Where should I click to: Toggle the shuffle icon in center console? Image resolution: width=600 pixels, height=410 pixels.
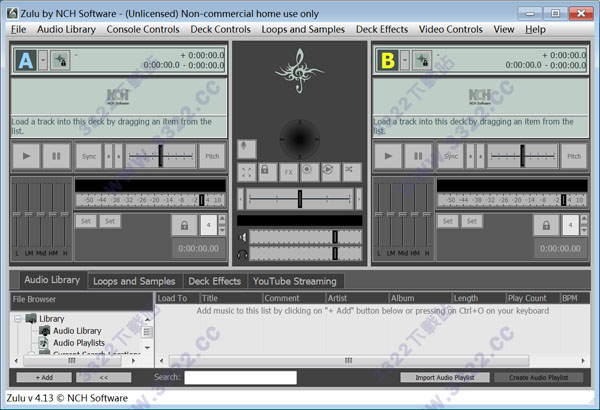coord(351,172)
